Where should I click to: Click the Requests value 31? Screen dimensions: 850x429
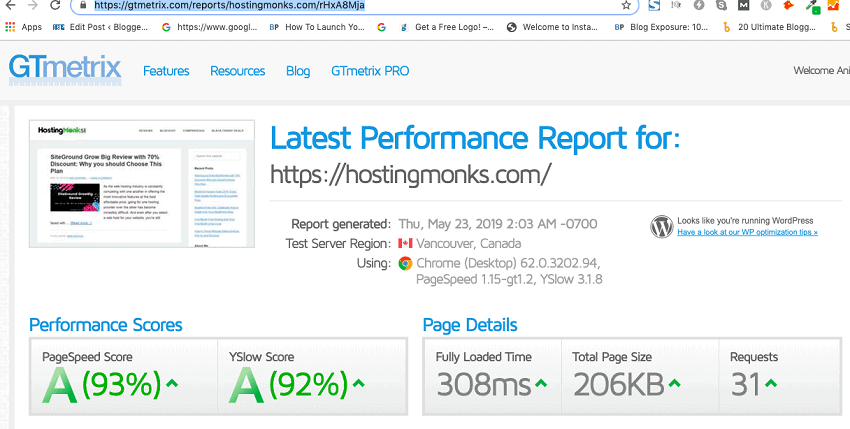pyautogui.click(x=745, y=385)
